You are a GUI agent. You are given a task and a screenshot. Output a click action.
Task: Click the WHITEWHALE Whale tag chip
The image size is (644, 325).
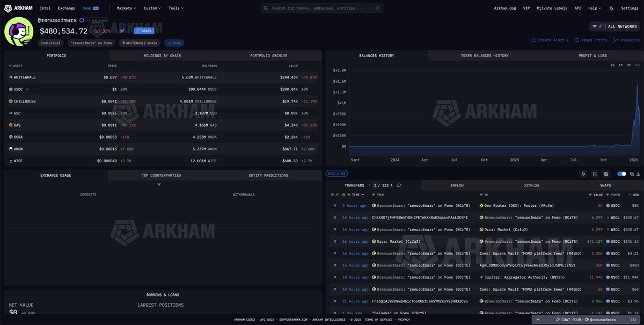(x=140, y=43)
